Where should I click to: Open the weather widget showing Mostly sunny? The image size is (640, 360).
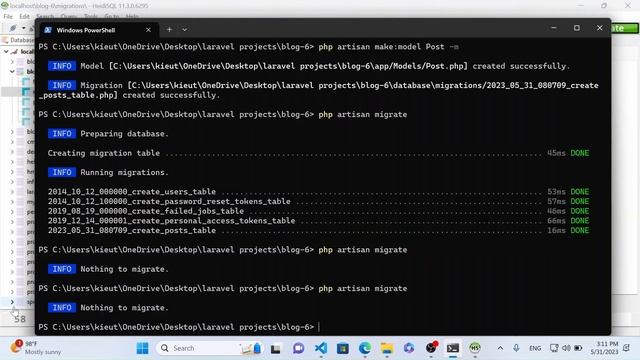[x=36, y=348]
